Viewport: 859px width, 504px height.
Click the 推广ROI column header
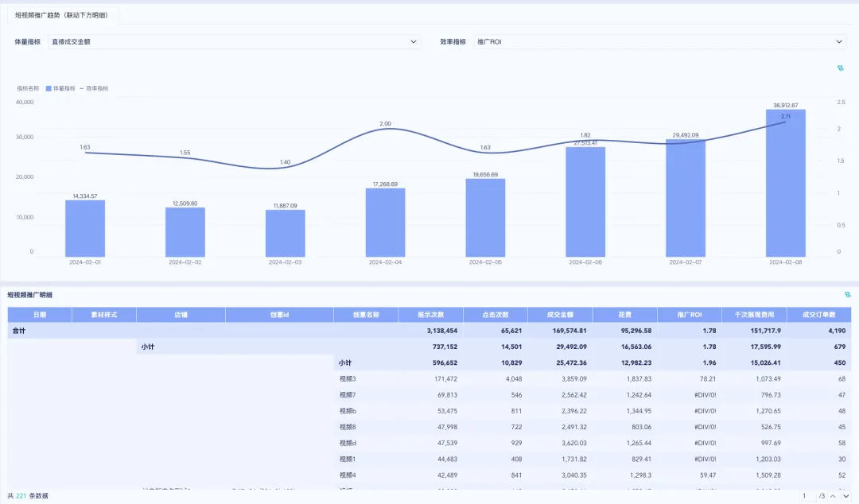click(689, 315)
